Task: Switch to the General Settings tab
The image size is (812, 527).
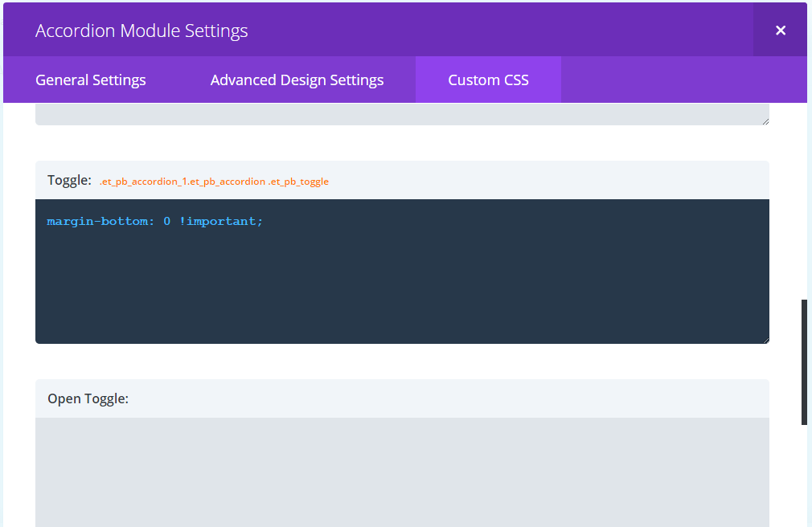Action: point(91,80)
